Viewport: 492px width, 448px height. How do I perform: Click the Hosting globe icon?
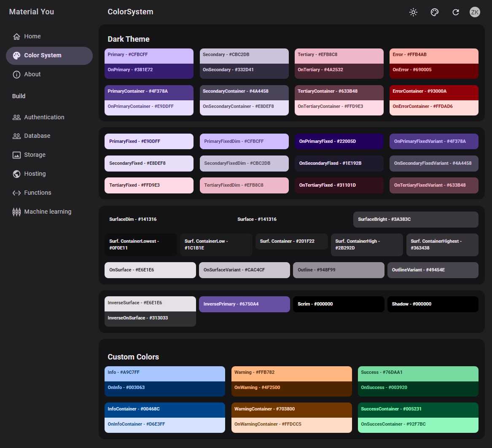(x=16, y=174)
